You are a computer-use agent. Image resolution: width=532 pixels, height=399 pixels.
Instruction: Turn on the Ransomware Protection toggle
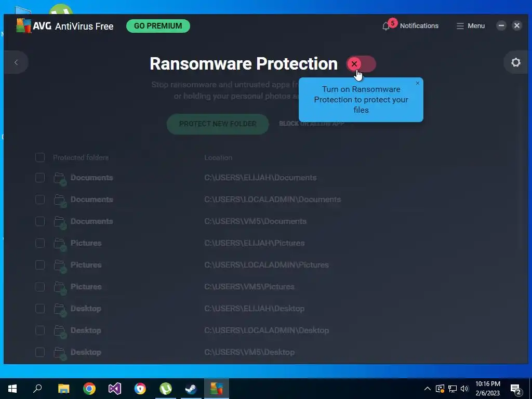pyautogui.click(x=361, y=64)
